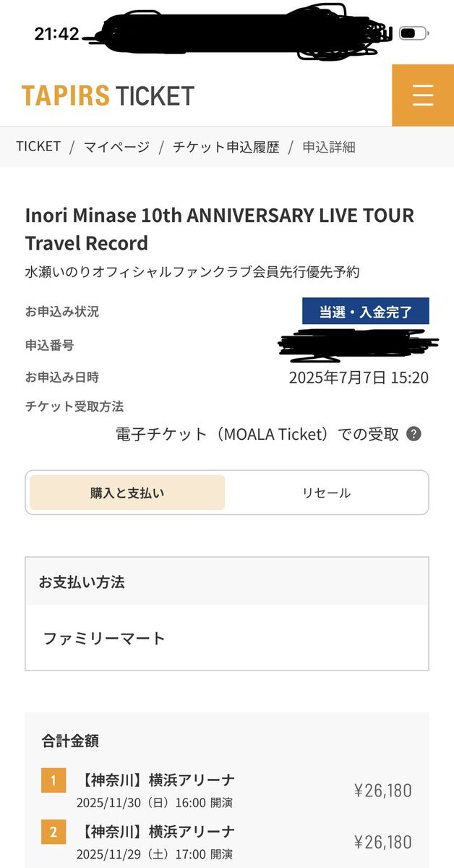The image size is (454, 868).
Task: Select the number 1 ticket badge
Action: click(x=53, y=781)
